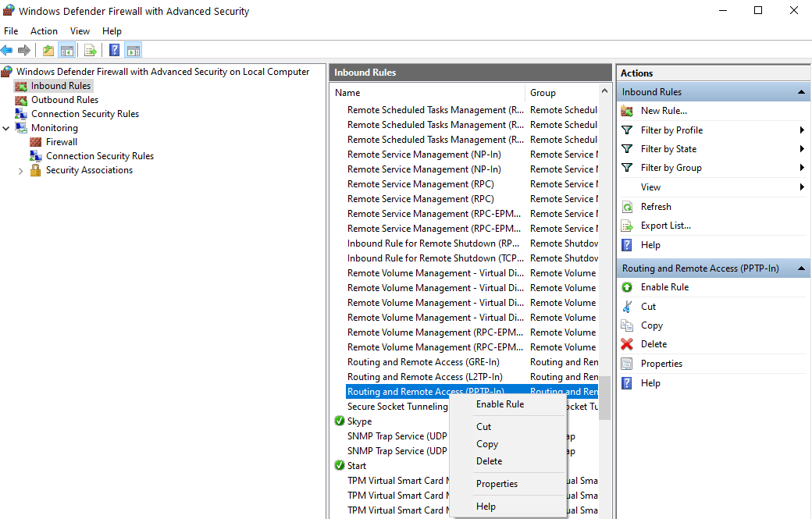Click Delete in the Actions pane
This screenshot has width=812, height=519.
point(654,343)
